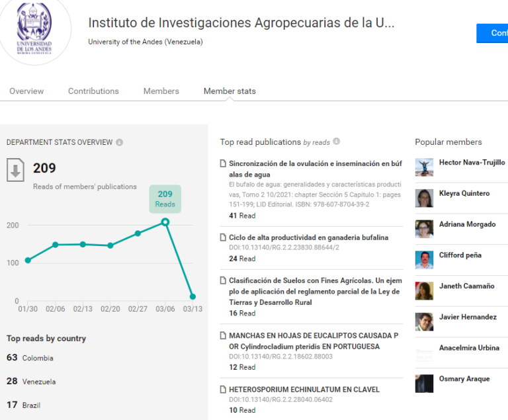
Task: Click document icon for Clasificación de Suelos publication
Action: click(x=223, y=280)
